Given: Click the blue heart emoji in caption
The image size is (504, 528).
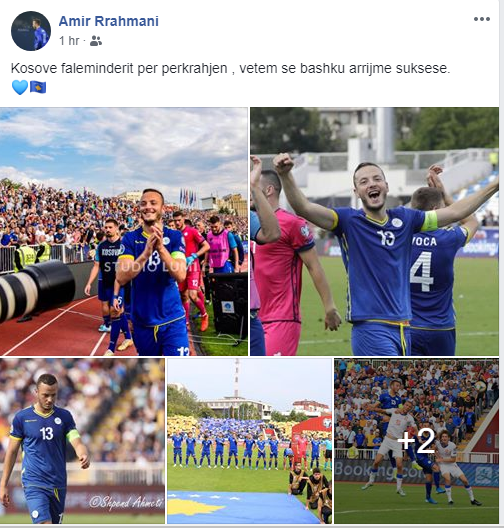Looking at the screenshot, I should click(20, 87).
